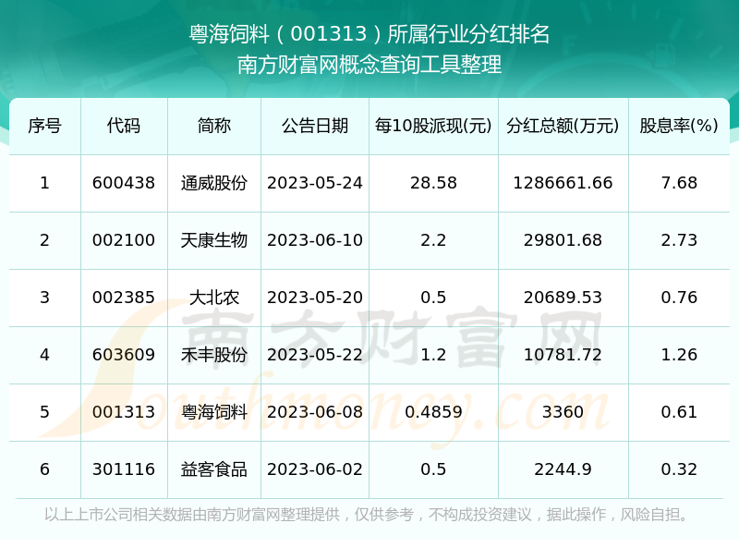The width and height of the screenshot is (739, 560).
Task: Click stock code 603609
Action: 124,355
